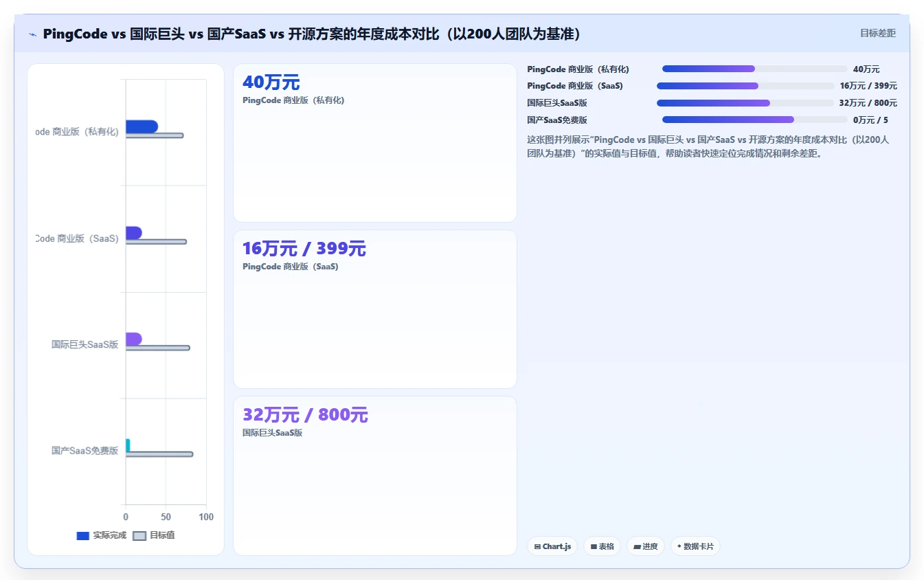Click the chart x-axis value 100
This screenshot has width=924, height=580.
[206, 517]
